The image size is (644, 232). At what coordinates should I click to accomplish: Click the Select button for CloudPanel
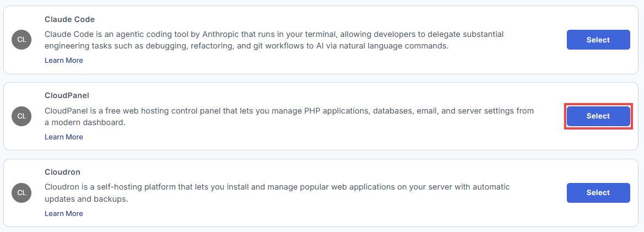[598, 116]
